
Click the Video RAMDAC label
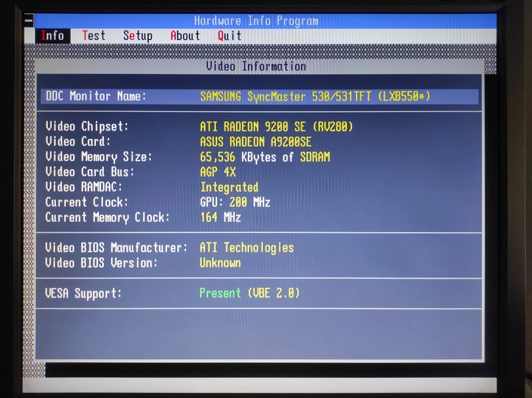pyautogui.click(x=84, y=187)
